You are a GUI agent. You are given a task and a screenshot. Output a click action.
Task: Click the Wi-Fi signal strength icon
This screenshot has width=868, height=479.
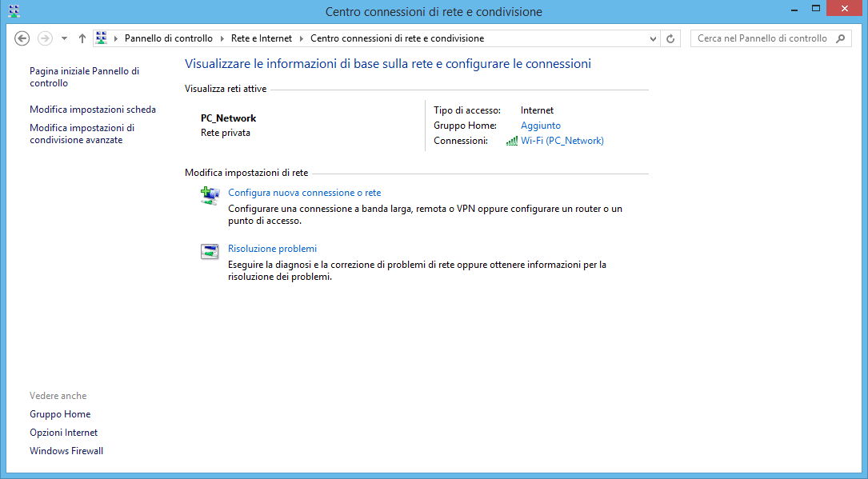(511, 140)
